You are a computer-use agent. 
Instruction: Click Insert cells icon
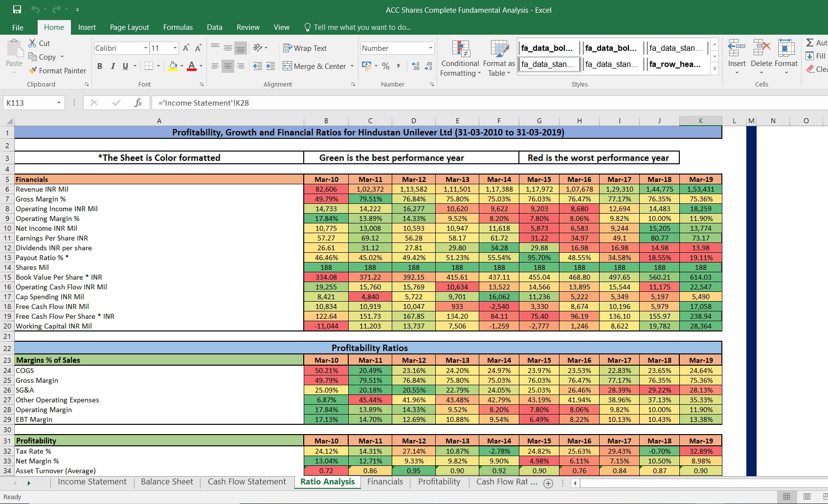pos(737,49)
